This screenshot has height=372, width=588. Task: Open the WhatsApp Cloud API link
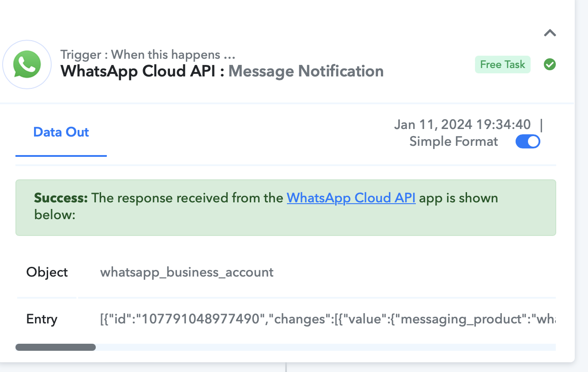click(351, 197)
